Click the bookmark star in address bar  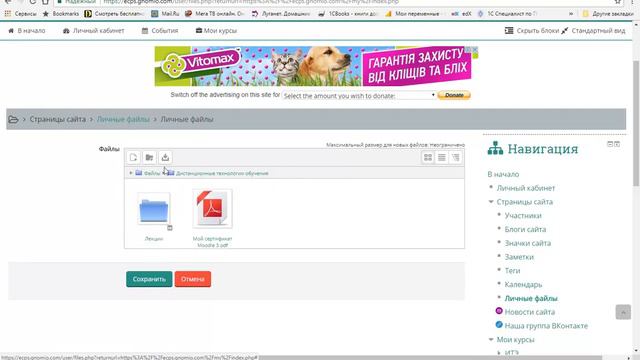tap(618, 2)
